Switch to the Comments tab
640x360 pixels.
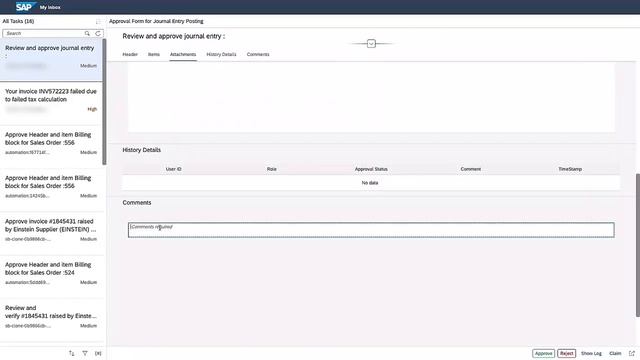(258, 54)
